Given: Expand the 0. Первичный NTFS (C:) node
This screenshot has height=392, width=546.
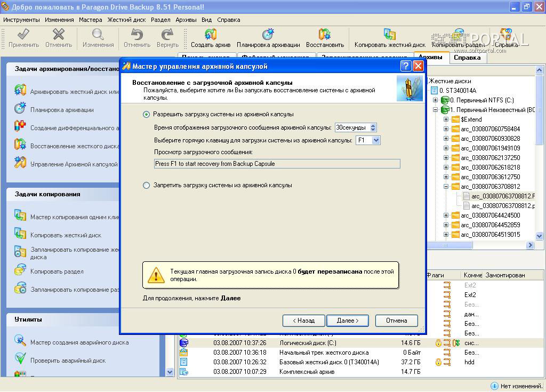Looking at the screenshot, I should tap(435, 100).
